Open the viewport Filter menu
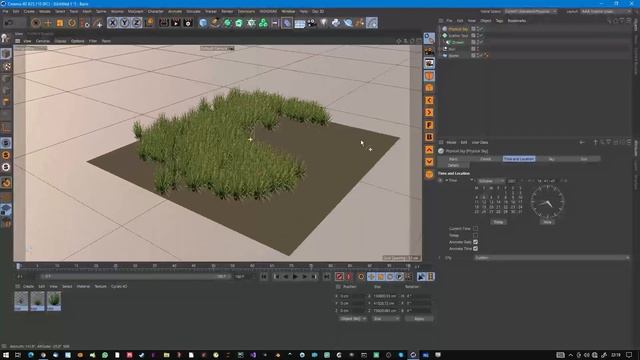The image size is (640, 360). tap(93, 41)
